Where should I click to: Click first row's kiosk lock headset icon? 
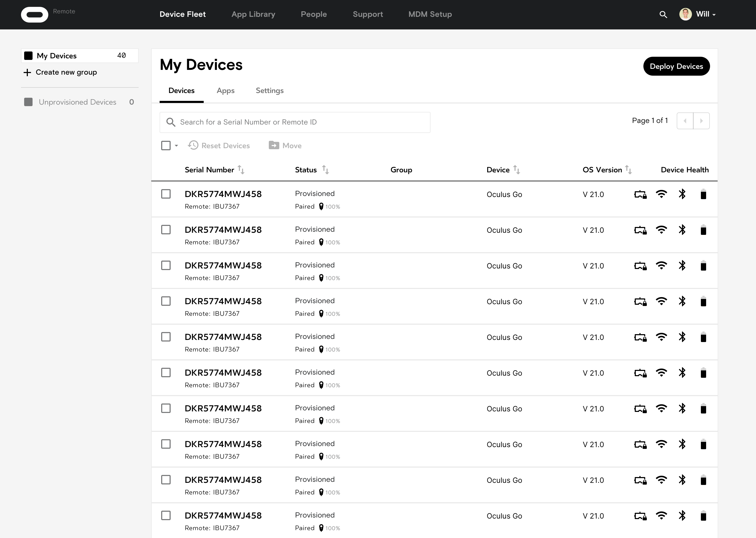click(640, 194)
